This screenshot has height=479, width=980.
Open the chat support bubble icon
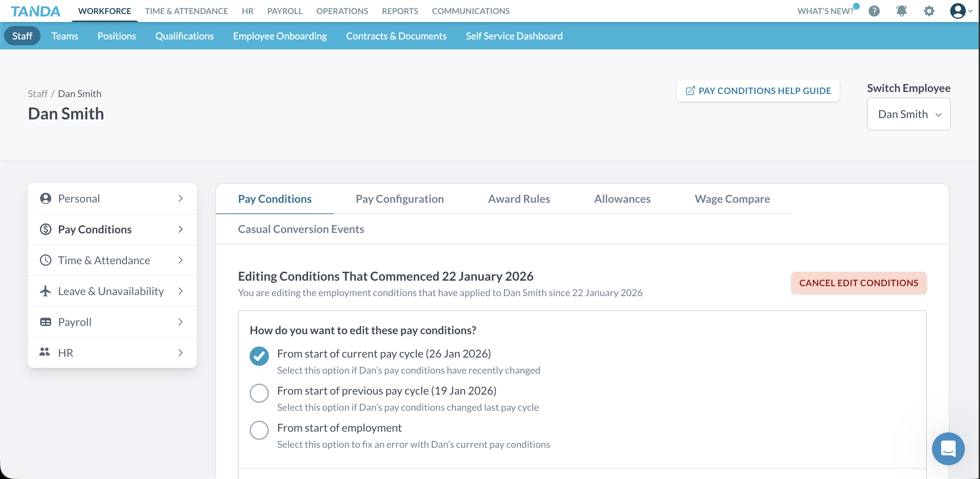948,448
